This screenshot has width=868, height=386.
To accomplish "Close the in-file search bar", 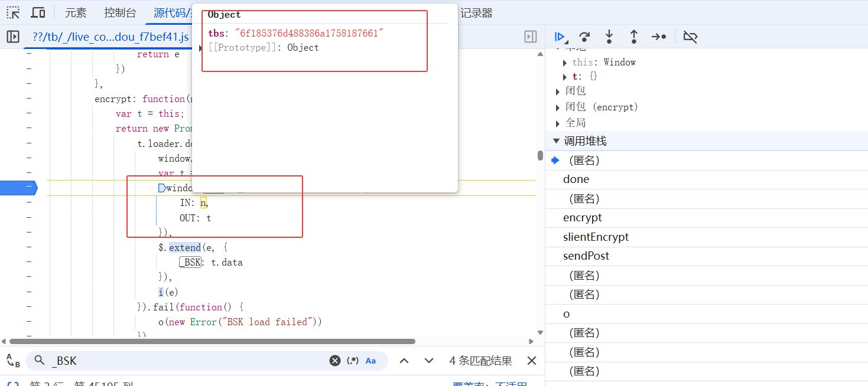I will [x=531, y=361].
